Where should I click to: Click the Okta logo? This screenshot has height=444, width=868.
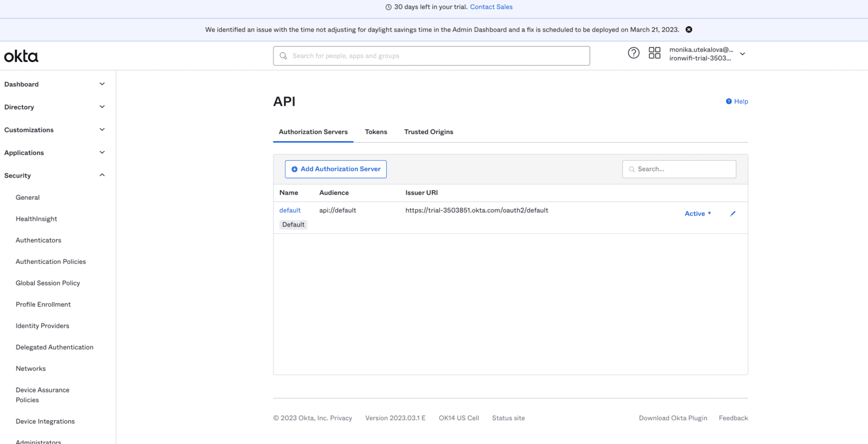pyautogui.click(x=21, y=56)
